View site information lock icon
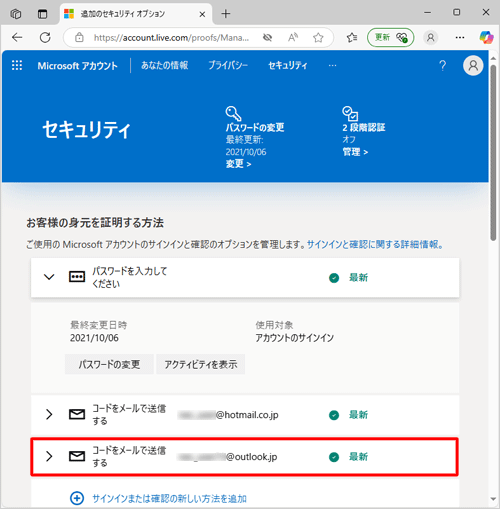Screen dimensions: 500x509 pyautogui.click(x=79, y=37)
